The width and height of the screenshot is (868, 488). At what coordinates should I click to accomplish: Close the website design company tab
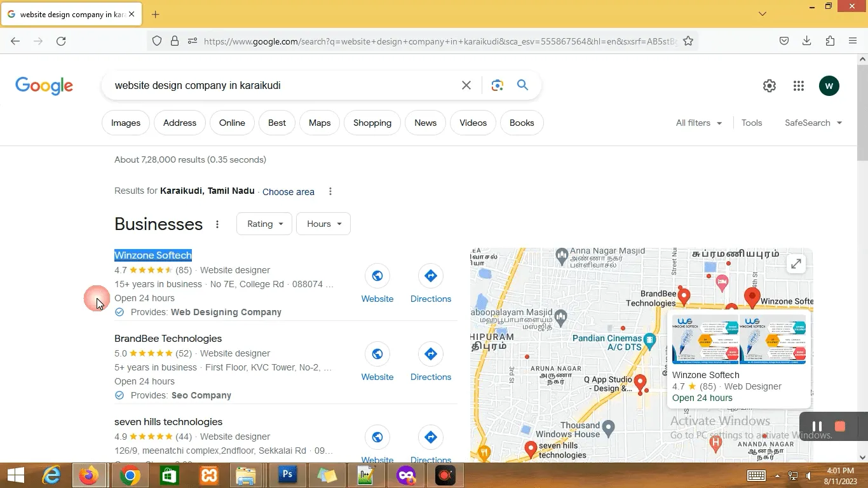[x=132, y=14]
